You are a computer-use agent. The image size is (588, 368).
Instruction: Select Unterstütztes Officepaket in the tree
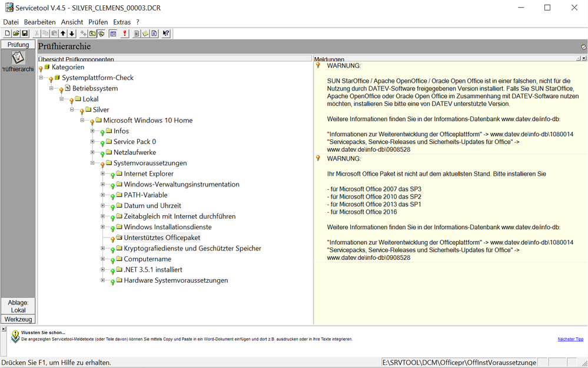(x=162, y=237)
